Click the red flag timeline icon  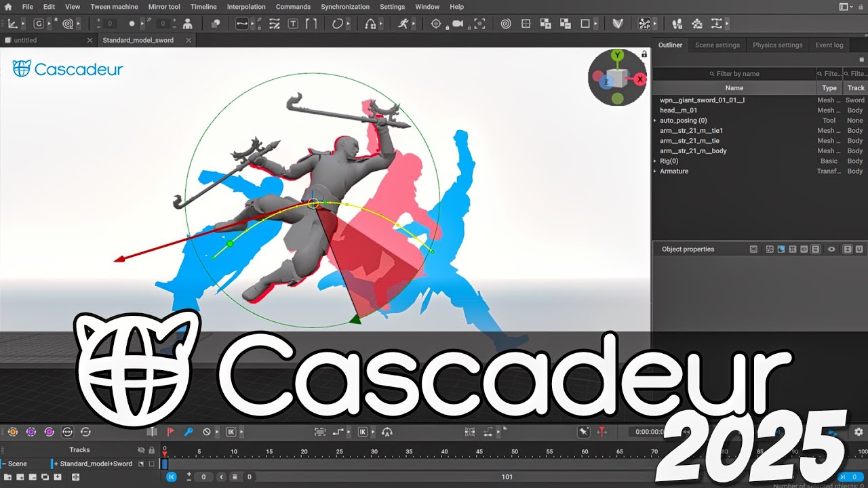pyautogui.click(x=171, y=432)
